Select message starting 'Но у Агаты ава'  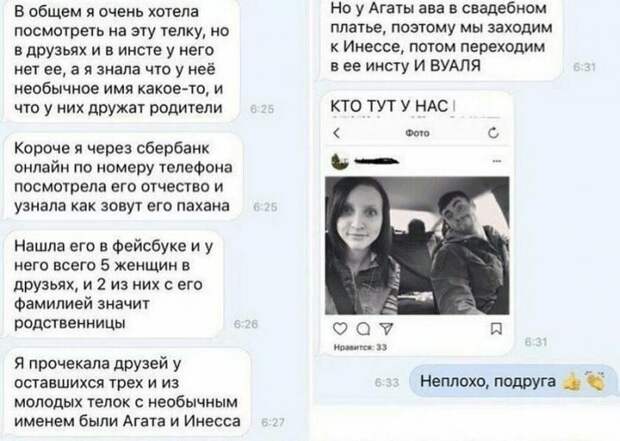coord(440,37)
